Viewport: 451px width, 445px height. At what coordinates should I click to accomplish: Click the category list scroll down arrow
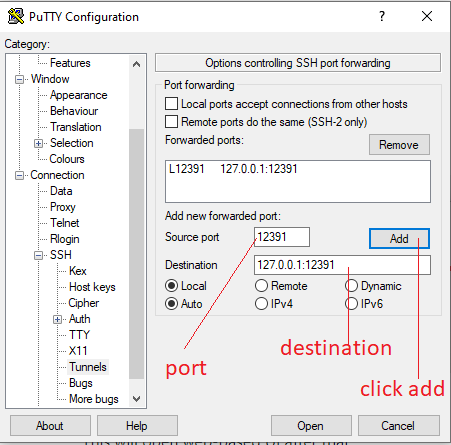136,399
